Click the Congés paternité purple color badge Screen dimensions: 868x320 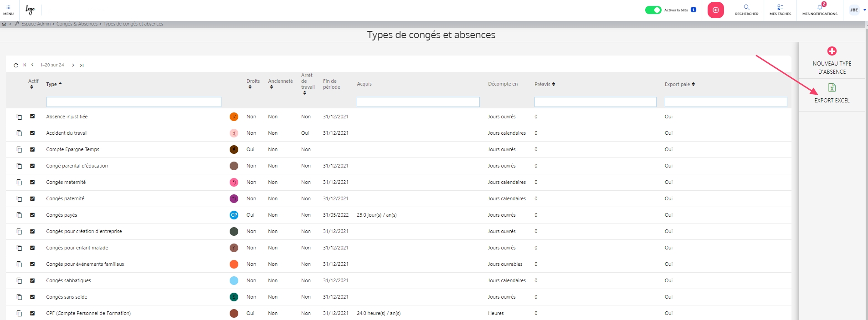point(234,199)
